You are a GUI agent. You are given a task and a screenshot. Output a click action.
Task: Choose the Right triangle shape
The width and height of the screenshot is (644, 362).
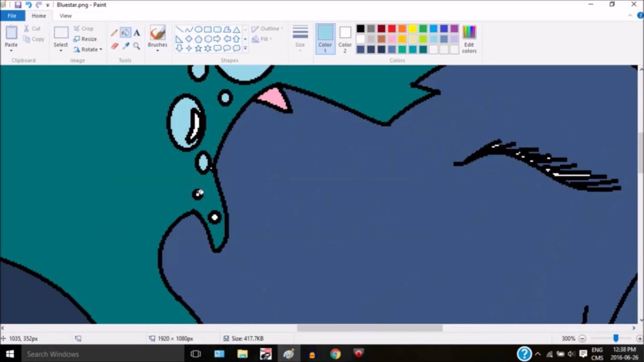pyautogui.click(x=179, y=39)
